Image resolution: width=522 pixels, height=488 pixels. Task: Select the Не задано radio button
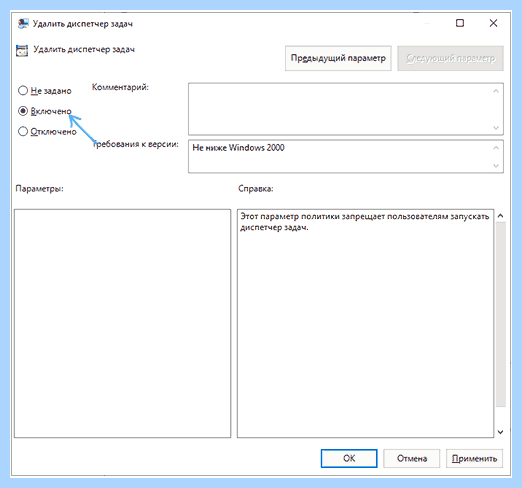click(23, 90)
